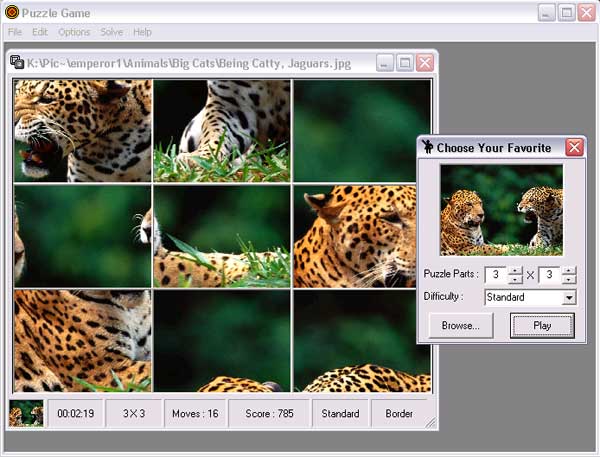600x457 pixels.
Task: Click the Choose Your Favorite dialog icon
Action: [x=427, y=147]
